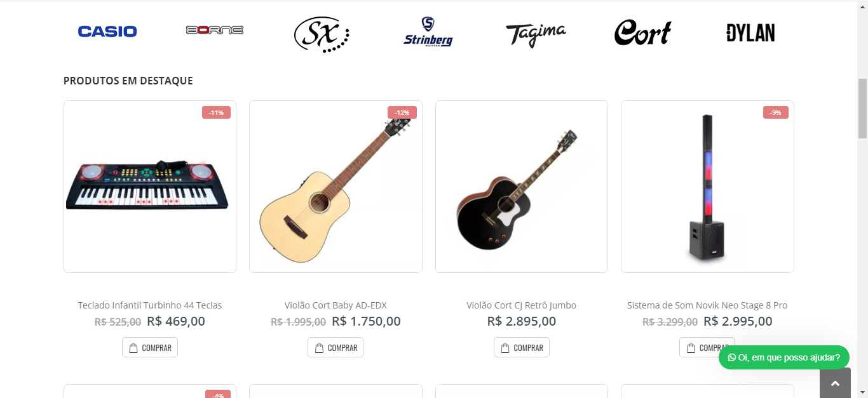Image resolution: width=868 pixels, height=398 pixels.
Task: Click the toy keyboard product image
Action: [150, 187]
